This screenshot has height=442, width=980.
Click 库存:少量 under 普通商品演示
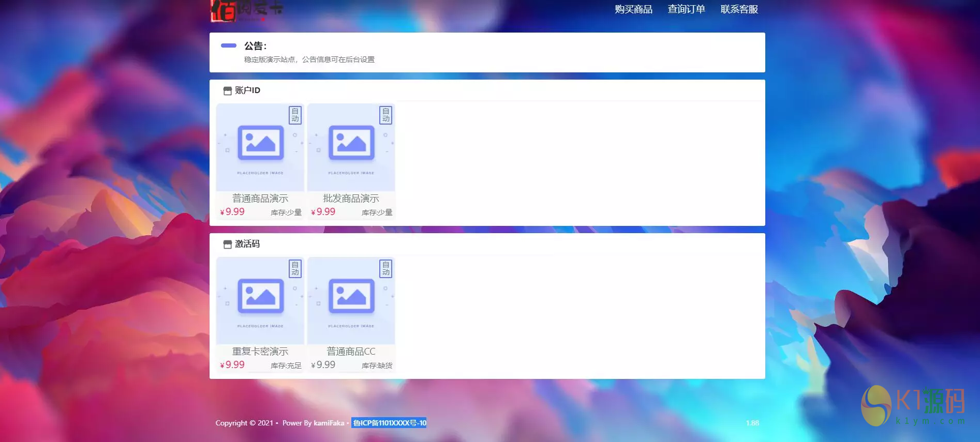tap(286, 212)
